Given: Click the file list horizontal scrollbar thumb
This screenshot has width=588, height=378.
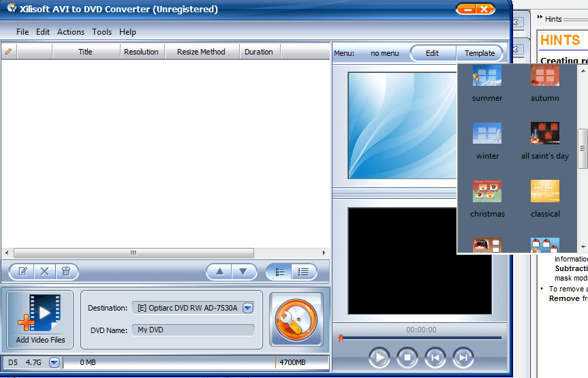Looking at the screenshot, I should pyautogui.click(x=134, y=253).
